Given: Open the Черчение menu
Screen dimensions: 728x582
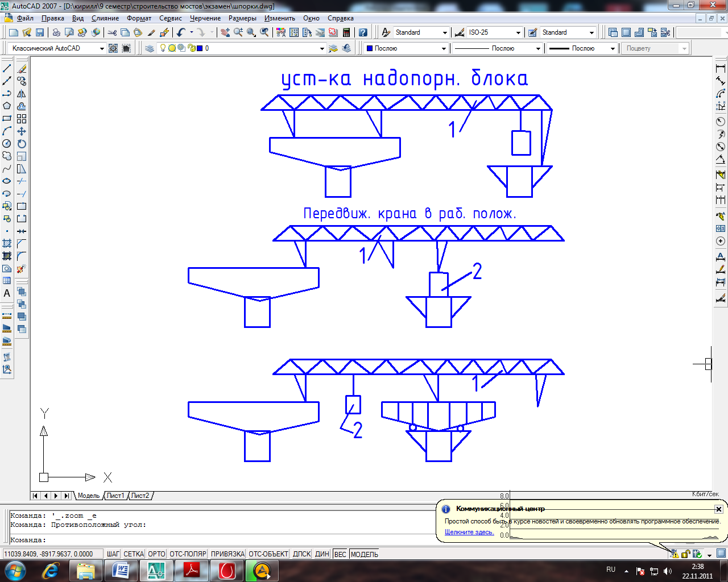Looking at the screenshot, I should 205,18.
